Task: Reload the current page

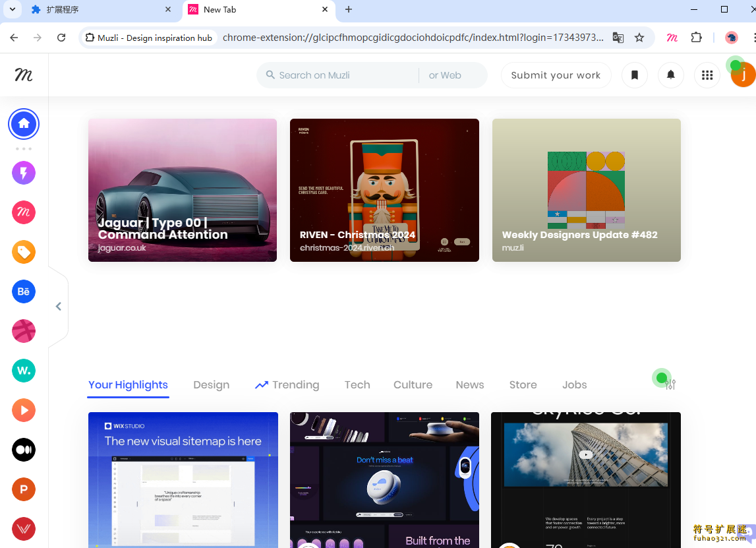Action: pos(61,38)
